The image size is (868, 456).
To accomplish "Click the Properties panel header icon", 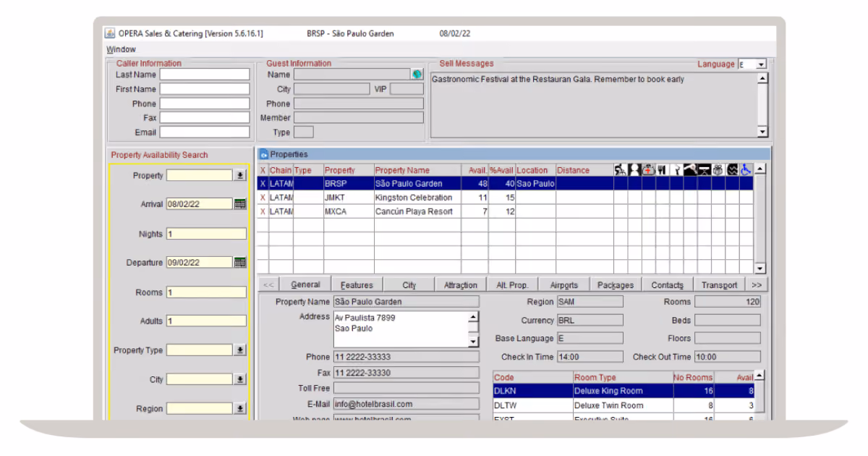I will (x=263, y=154).
